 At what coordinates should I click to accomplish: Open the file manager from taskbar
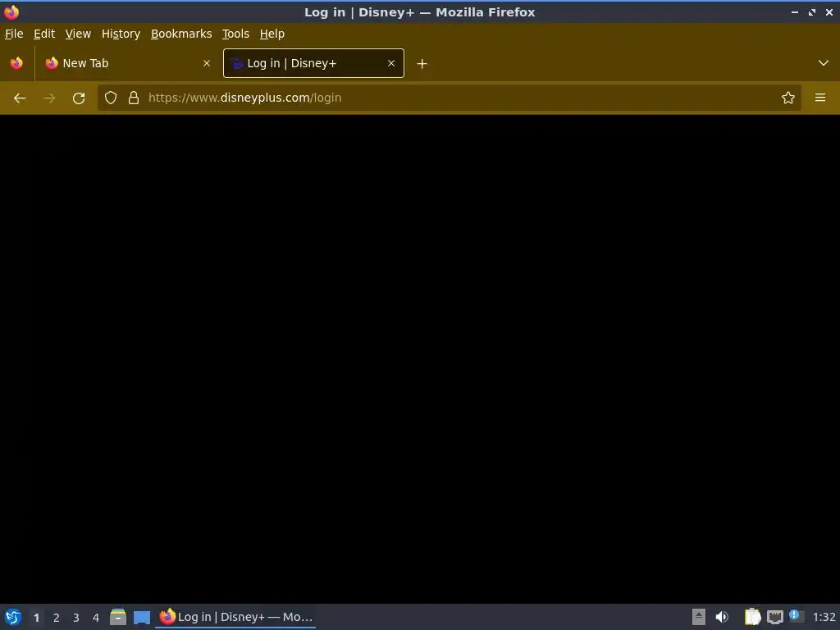118,617
